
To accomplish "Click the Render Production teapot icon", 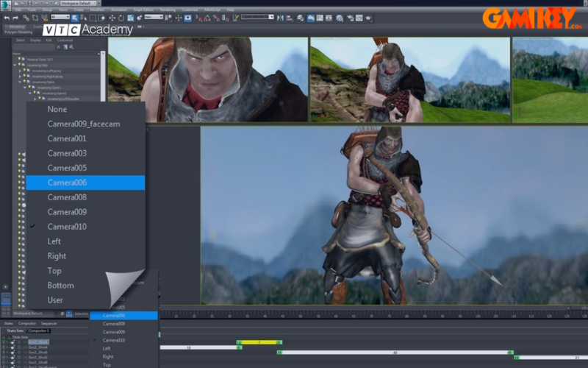I will 368,18.
